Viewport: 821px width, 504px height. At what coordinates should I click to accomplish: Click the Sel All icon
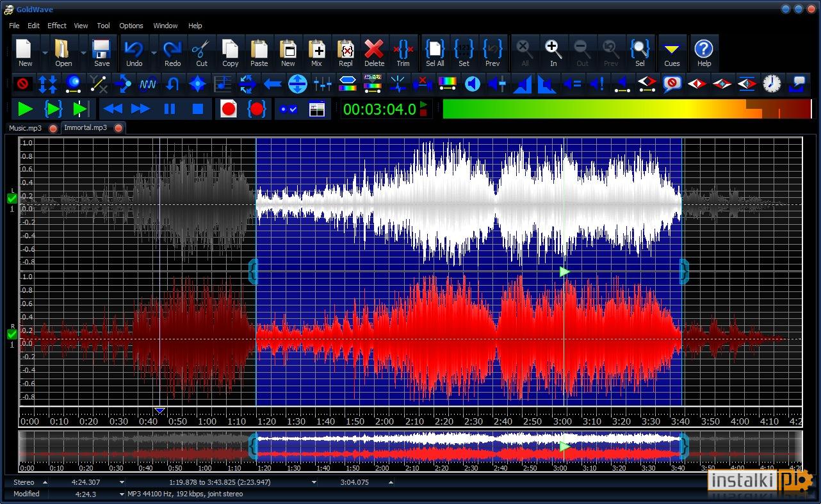435,53
